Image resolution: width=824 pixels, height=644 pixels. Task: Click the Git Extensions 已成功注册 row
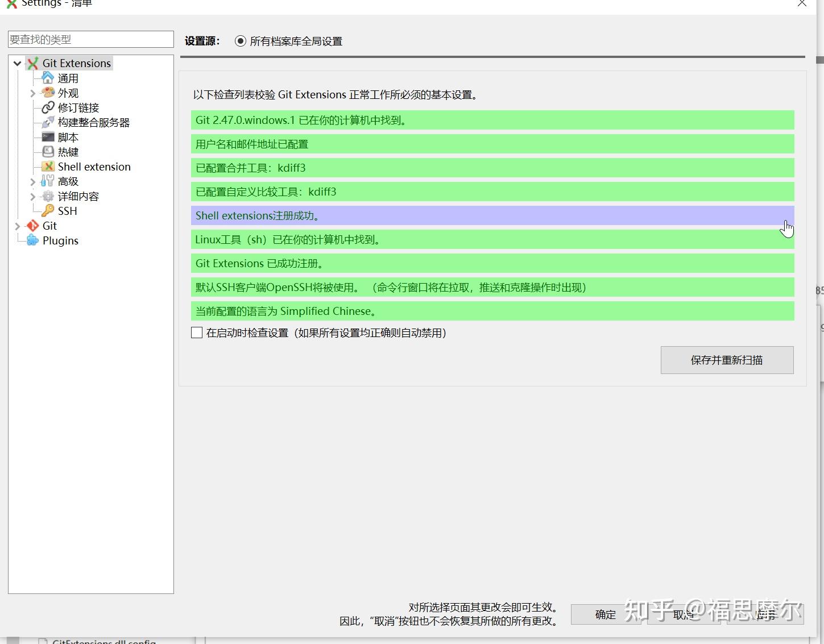pos(492,263)
